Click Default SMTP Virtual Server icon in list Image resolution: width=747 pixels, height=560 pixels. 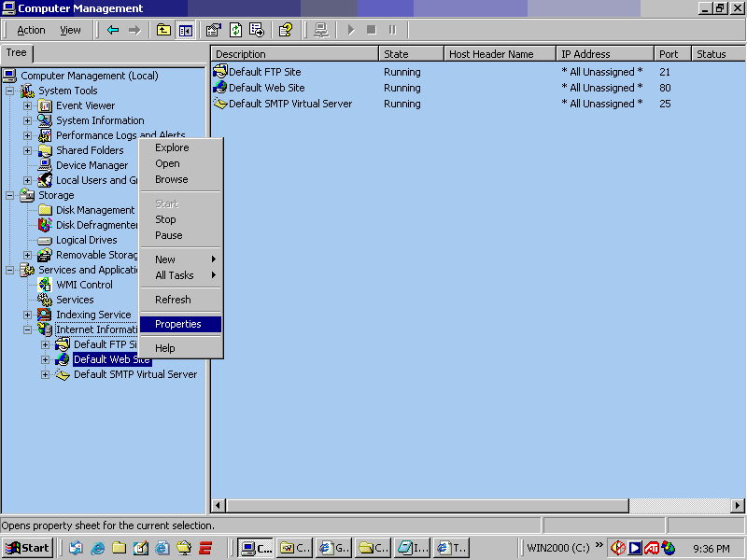coord(220,104)
